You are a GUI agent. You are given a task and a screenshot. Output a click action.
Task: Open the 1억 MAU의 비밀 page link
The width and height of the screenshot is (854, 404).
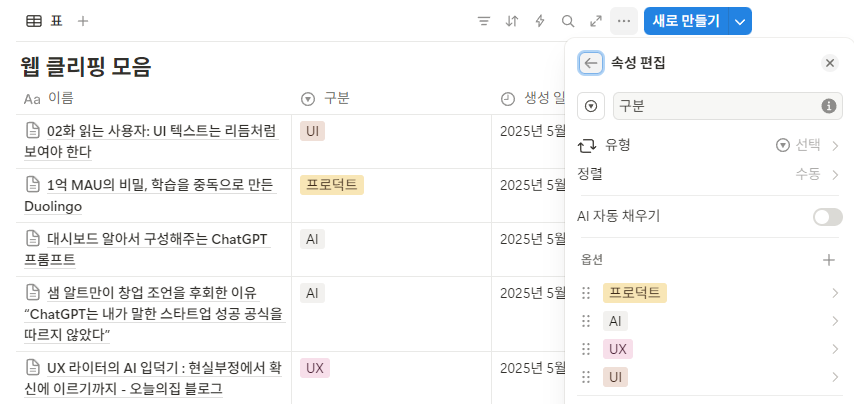pyautogui.click(x=149, y=195)
